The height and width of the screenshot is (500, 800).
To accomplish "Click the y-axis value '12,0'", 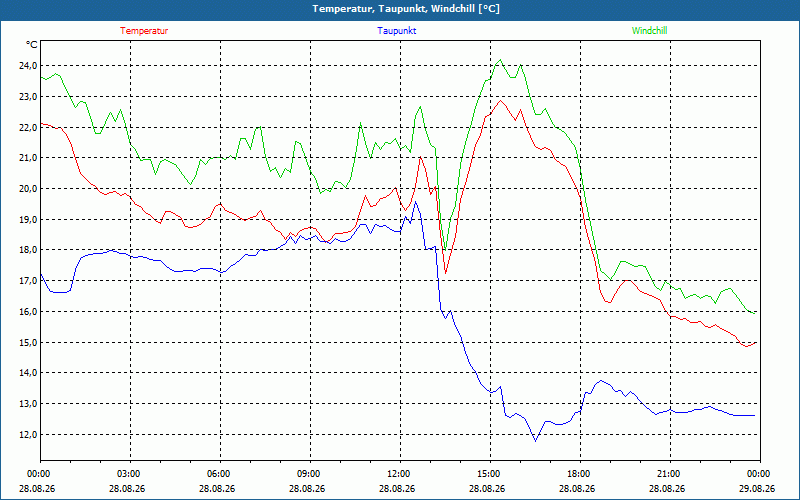I will [x=28, y=435].
